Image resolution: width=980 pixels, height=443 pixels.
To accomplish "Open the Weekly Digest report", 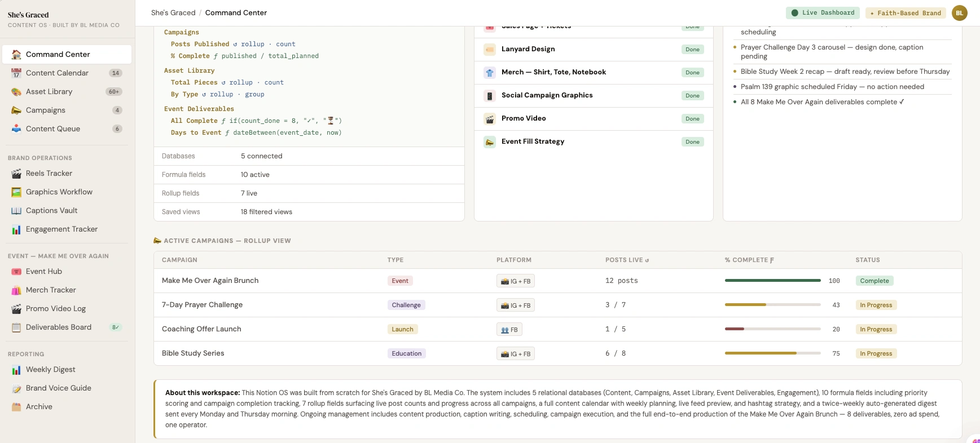I will click(x=51, y=370).
